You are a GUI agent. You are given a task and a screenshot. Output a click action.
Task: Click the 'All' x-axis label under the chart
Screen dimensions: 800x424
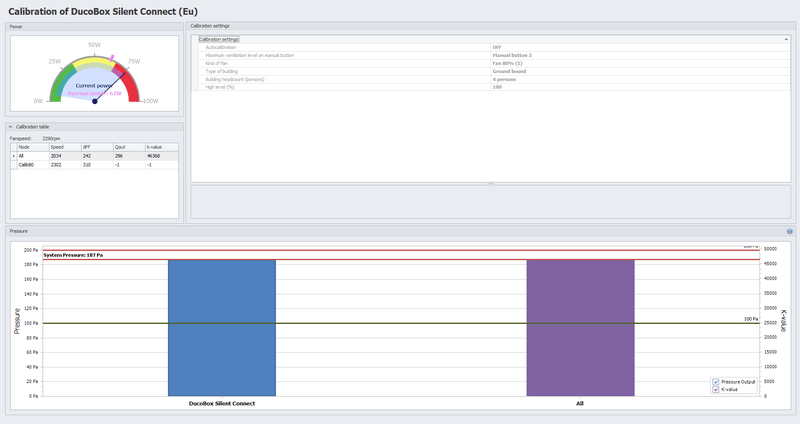[580, 403]
